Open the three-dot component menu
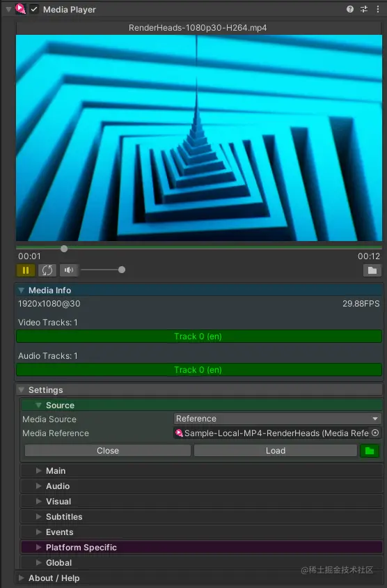Viewport: 387px width, 588px height. point(378,9)
